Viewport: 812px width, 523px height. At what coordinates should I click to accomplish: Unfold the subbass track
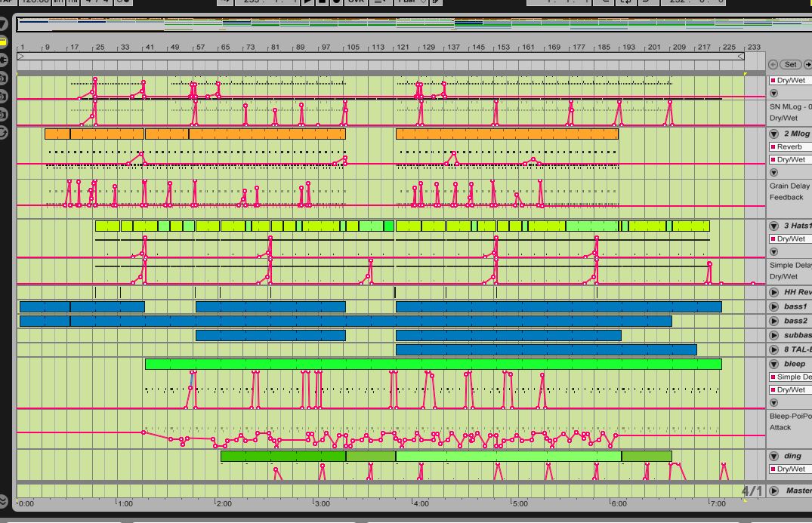pyautogui.click(x=773, y=335)
